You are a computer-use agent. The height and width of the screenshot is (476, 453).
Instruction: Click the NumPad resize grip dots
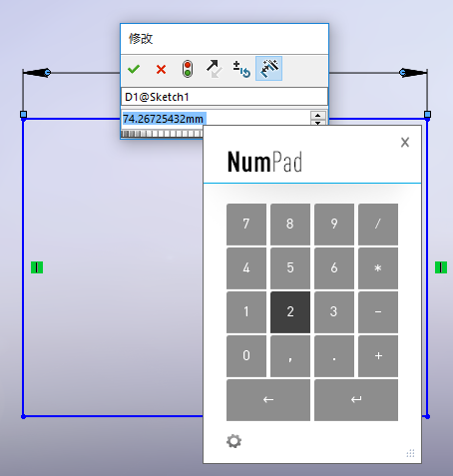[x=411, y=453]
